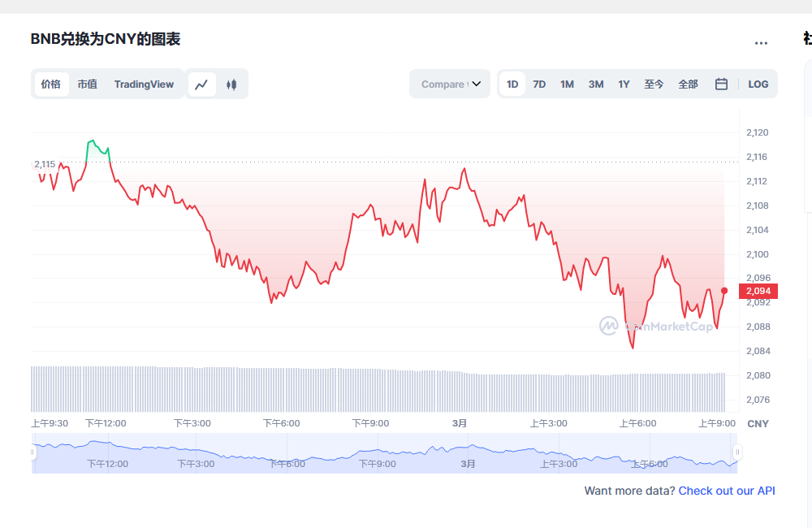Select the 1Y time range
Image resolution: width=812 pixels, height=528 pixels.
click(624, 84)
